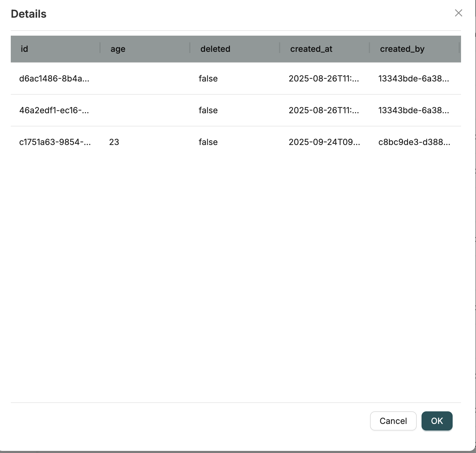Select created_by cell in d6ac1486 row

pyautogui.click(x=415, y=78)
